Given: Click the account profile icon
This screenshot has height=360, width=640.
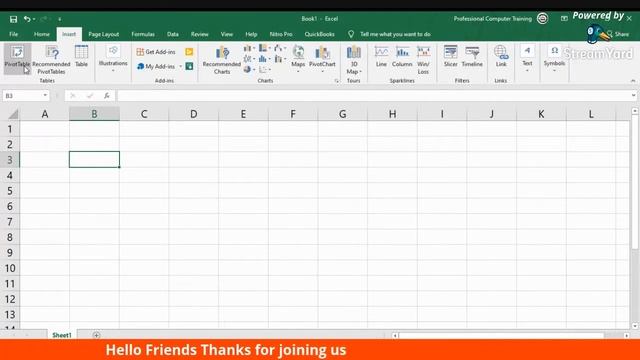Looking at the screenshot, I should tap(542, 18).
